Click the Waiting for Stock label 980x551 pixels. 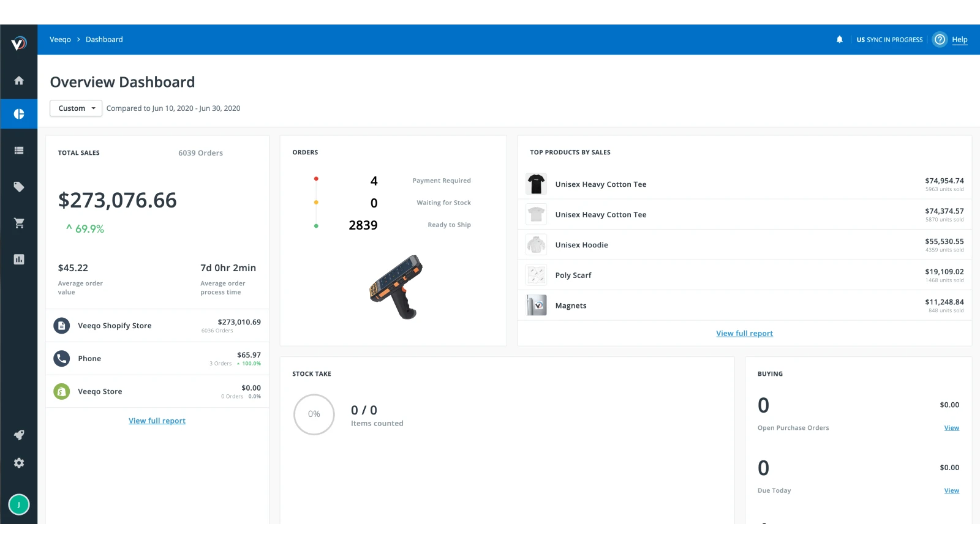coord(443,203)
